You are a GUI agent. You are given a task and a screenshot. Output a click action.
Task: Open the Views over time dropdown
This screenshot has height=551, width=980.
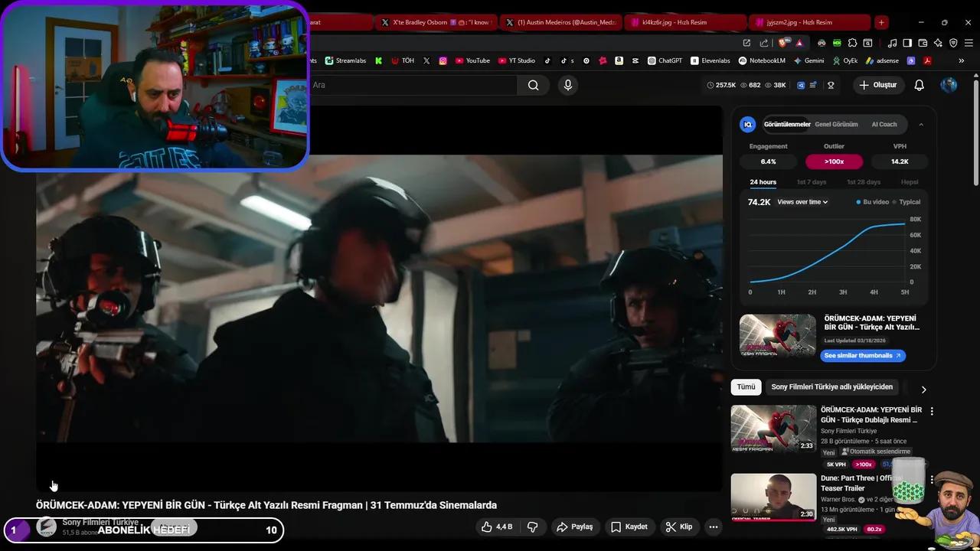tap(802, 201)
